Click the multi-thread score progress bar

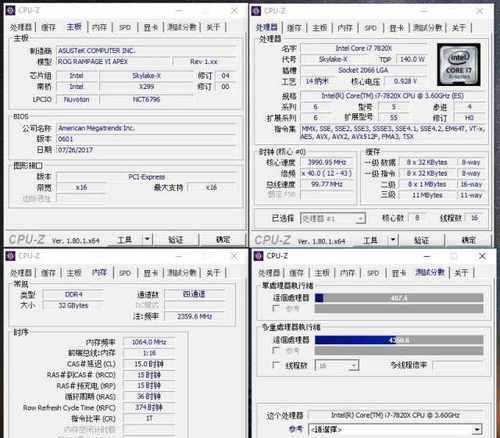pyautogui.click(x=399, y=340)
